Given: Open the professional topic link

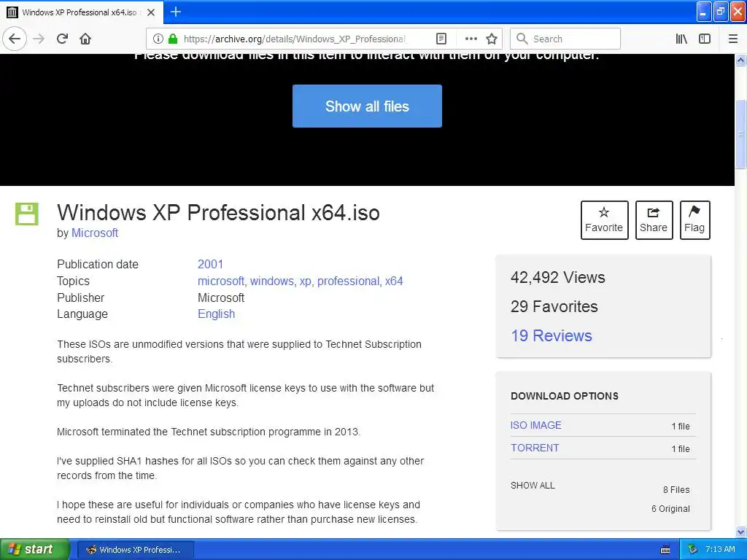Looking at the screenshot, I should (349, 281).
